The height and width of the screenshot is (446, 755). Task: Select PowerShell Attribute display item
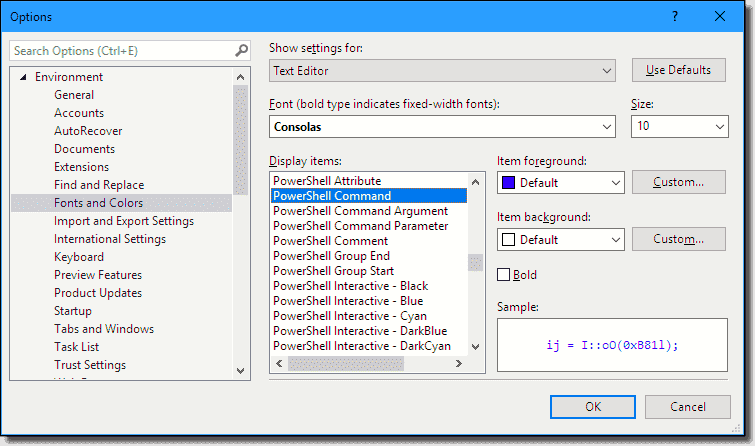point(368,181)
